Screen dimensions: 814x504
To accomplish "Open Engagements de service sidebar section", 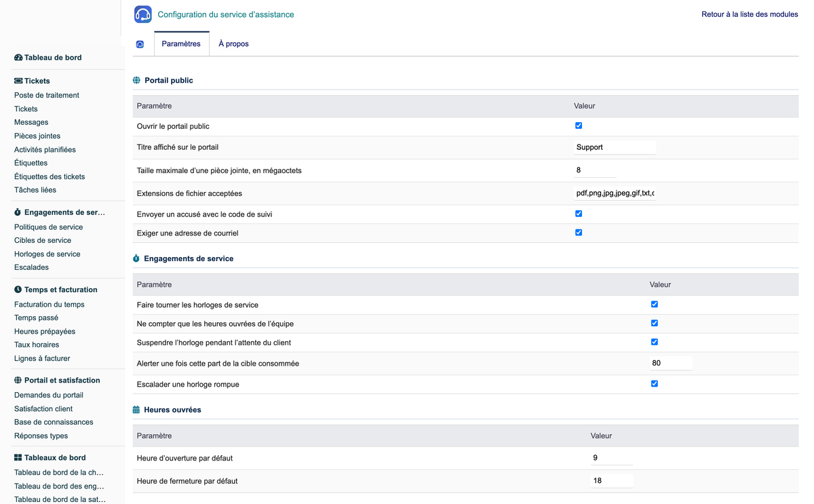I will 64,212.
